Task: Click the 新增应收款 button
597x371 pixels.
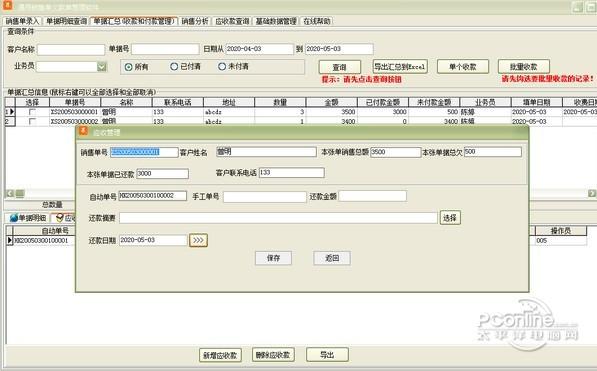Action: [x=220, y=355]
